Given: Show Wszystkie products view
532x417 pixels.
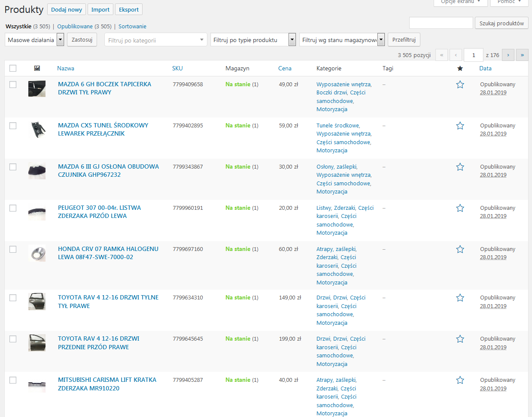Looking at the screenshot, I should pyautogui.click(x=18, y=26).
